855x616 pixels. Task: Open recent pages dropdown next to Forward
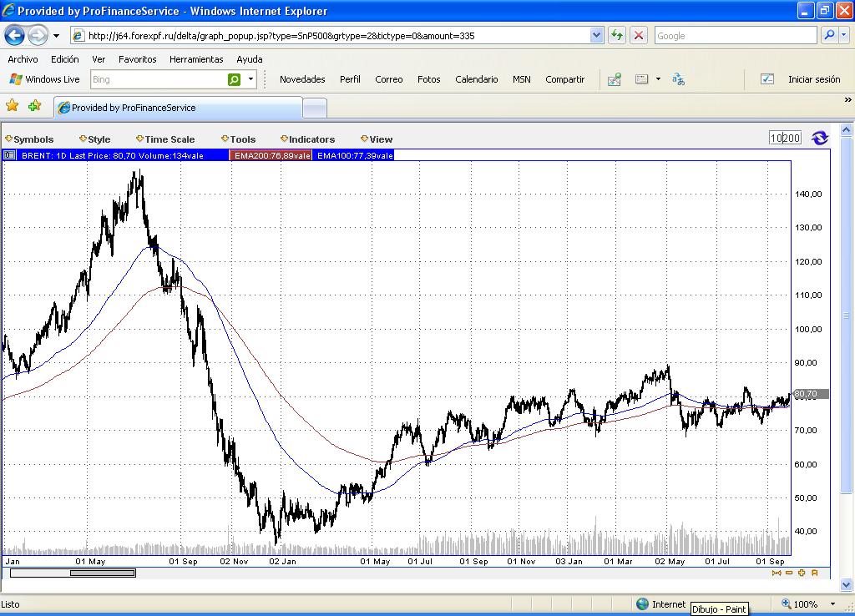(56, 36)
